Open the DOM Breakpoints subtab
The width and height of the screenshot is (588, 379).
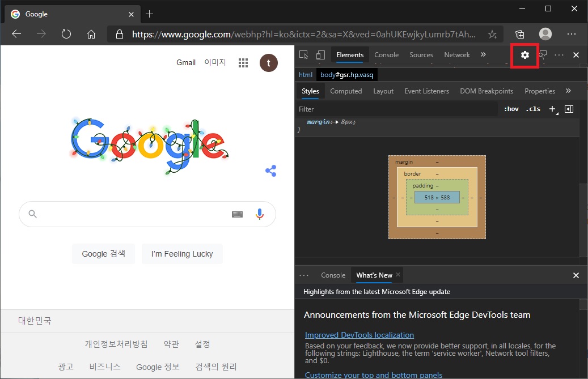pos(487,91)
